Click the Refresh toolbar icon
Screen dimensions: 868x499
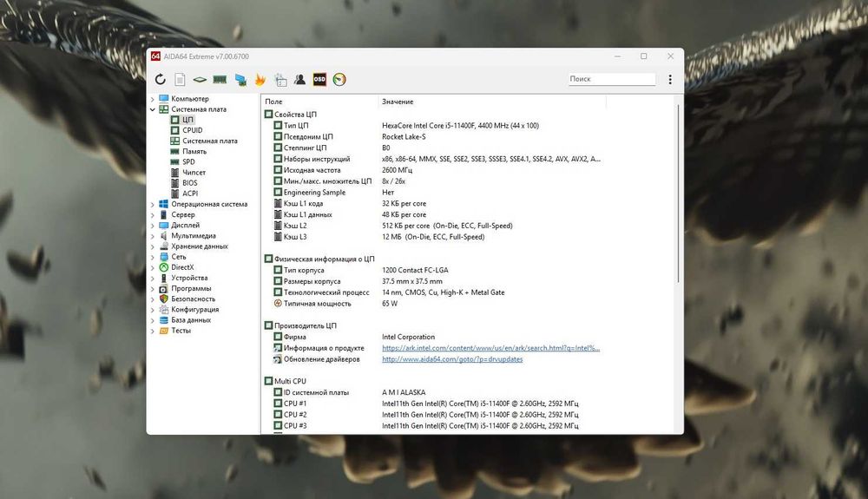[160, 79]
